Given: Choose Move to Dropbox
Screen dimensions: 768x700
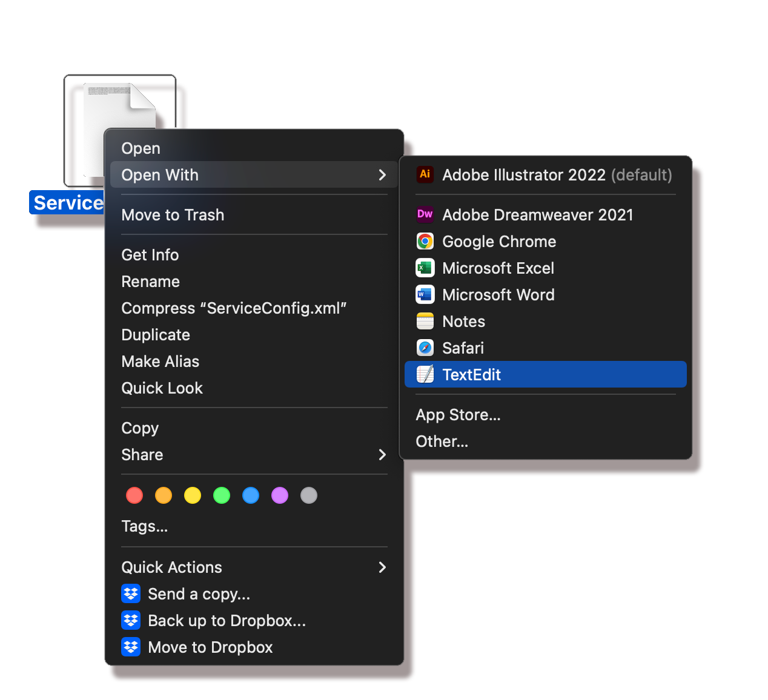Looking at the screenshot, I should (254, 647).
